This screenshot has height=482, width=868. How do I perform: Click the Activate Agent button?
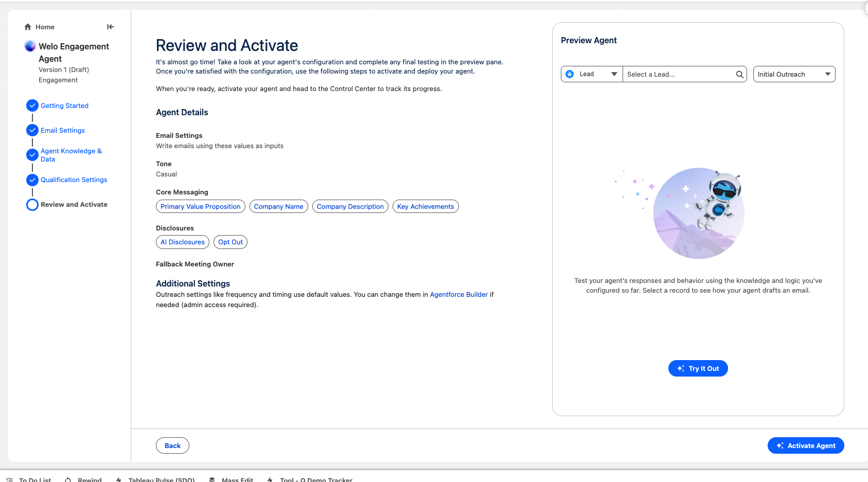click(x=806, y=445)
